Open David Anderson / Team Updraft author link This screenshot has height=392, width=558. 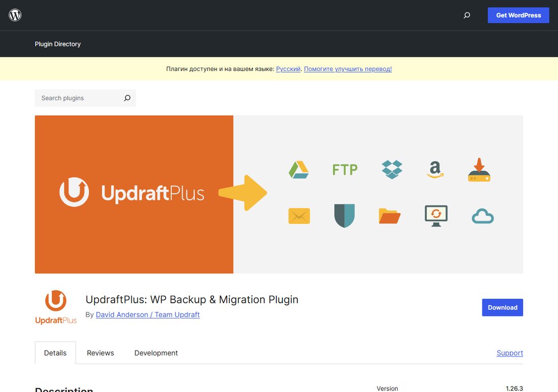point(148,314)
